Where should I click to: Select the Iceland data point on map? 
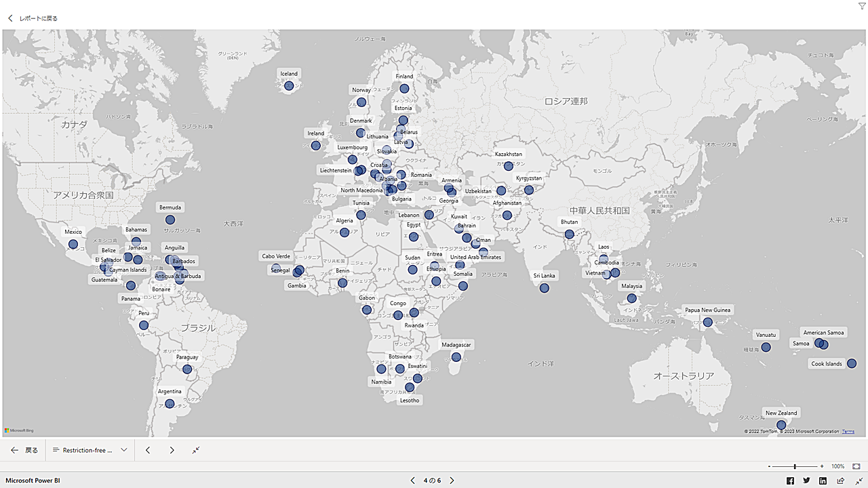[x=289, y=86]
